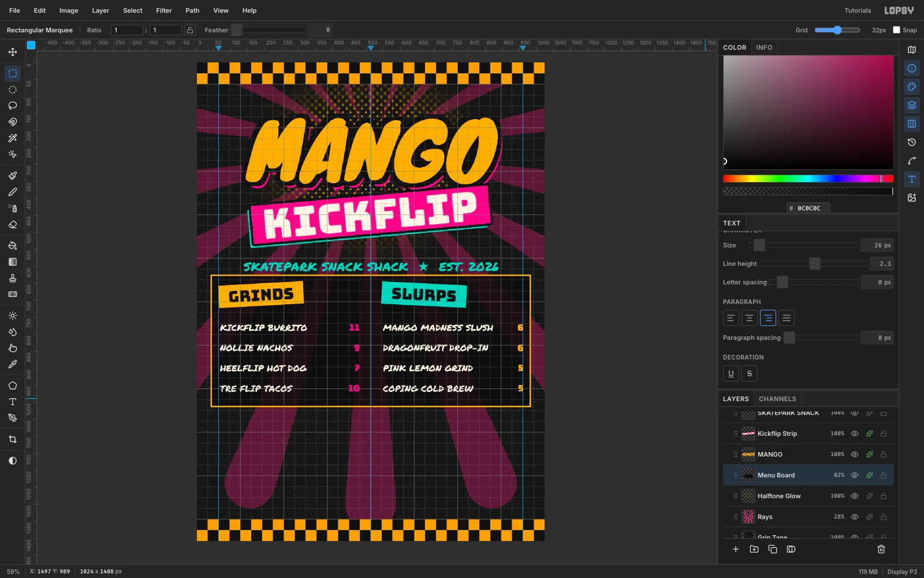The image size is (924, 578).
Task: Hide the Menu Board layer
Action: point(855,475)
